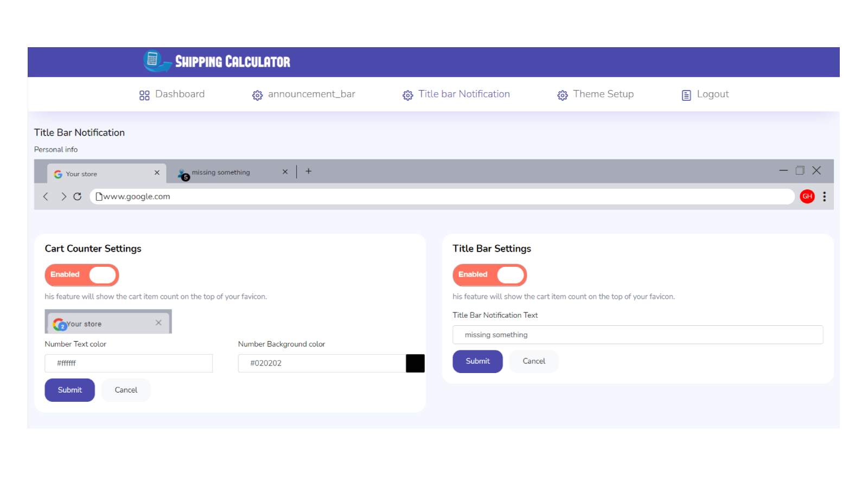Click the announcement_bar gear icon
This screenshot has height=488, width=868.
point(257,94)
